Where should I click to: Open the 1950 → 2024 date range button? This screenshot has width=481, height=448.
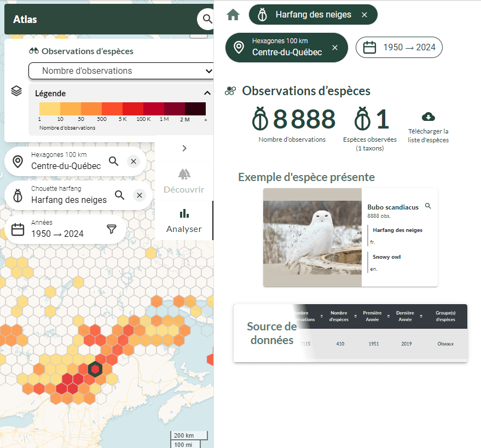click(399, 47)
